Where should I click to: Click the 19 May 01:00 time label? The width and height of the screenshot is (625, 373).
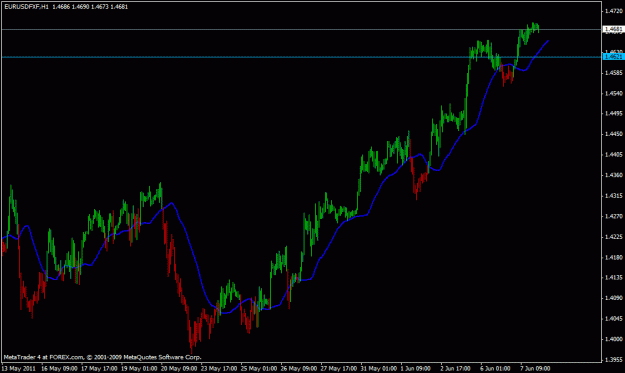point(139,369)
